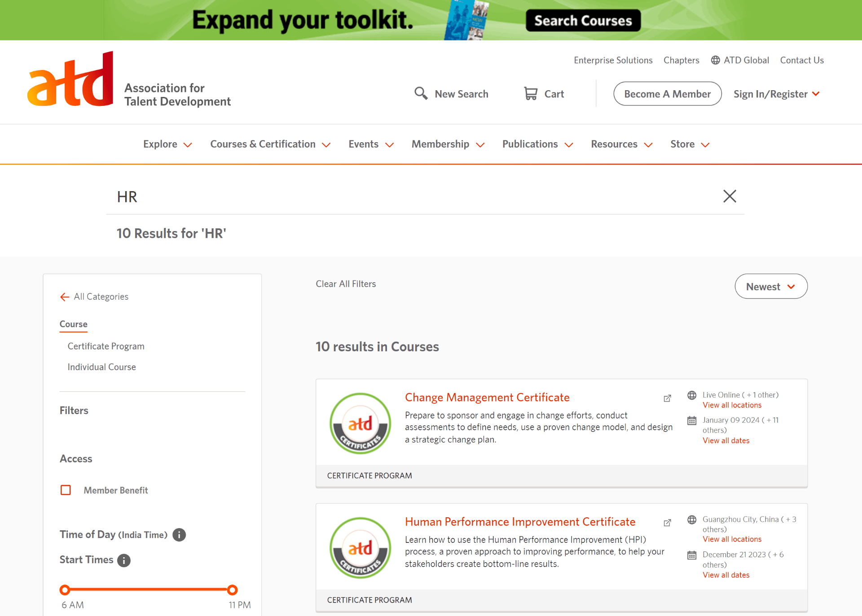The height and width of the screenshot is (616, 862).
Task: Click the Become A Member button
Action: click(667, 93)
